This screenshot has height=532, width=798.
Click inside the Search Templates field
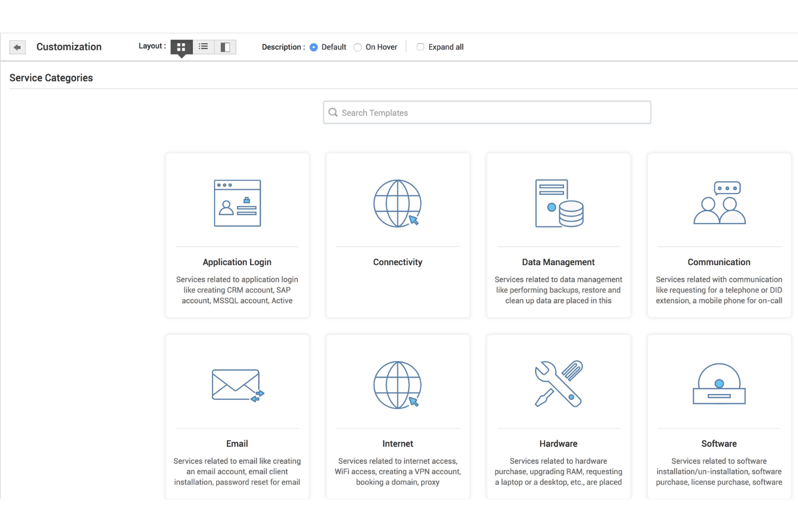(485, 112)
